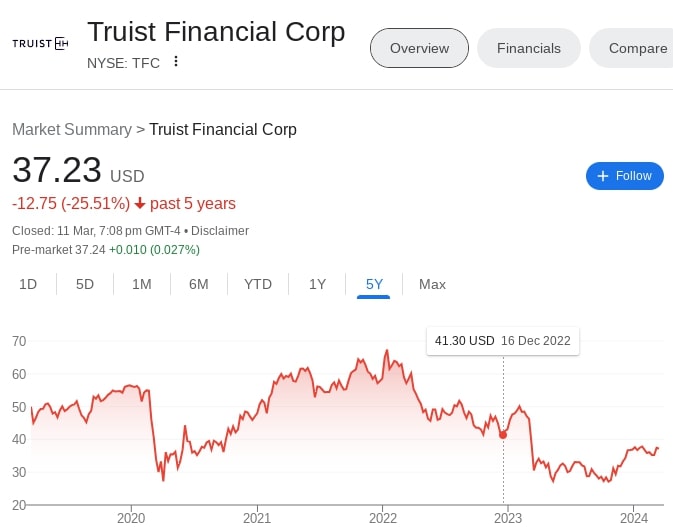This screenshot has width=673, height=527.
Task: Open the Disclaimer link
Action: [x=220, y=230]
